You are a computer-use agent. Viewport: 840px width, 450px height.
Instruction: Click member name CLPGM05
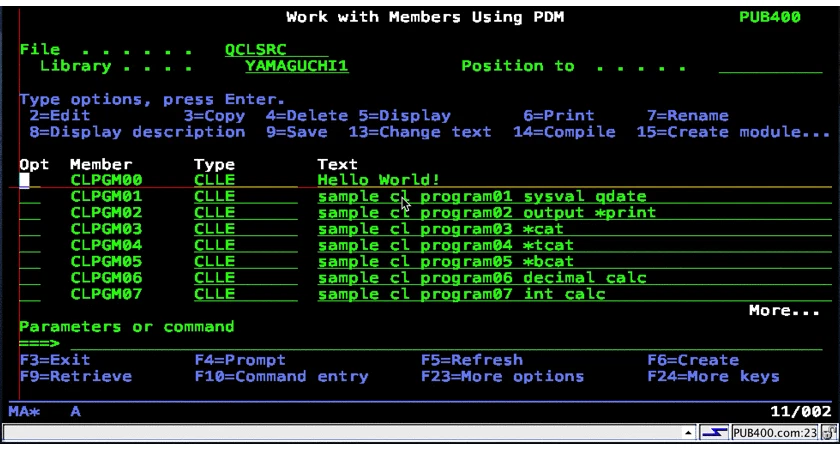click(x=106, y=261)
